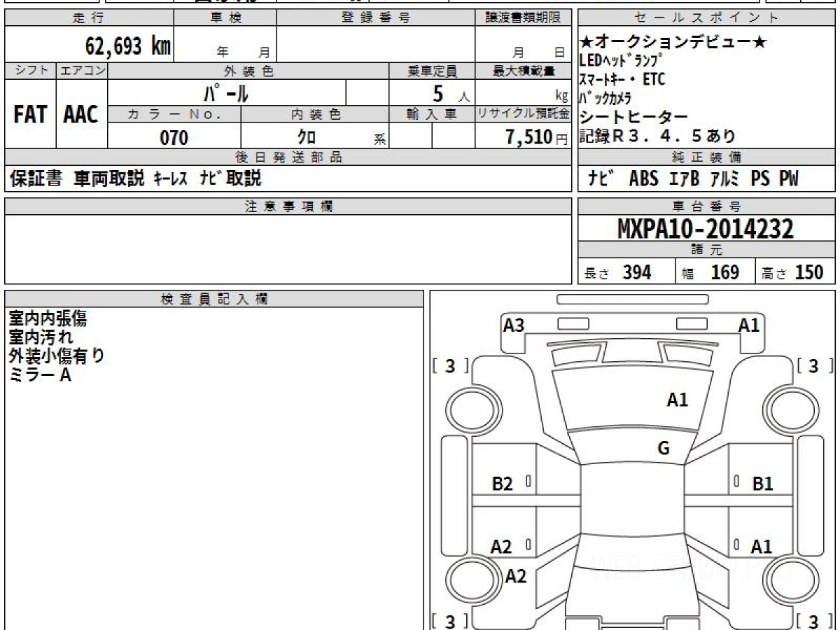Select the 外装小傷有り inspector note

point(57,356)
